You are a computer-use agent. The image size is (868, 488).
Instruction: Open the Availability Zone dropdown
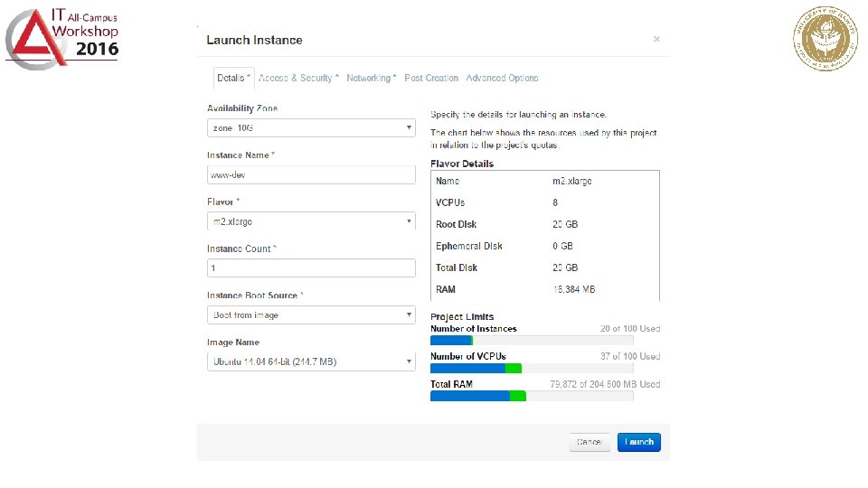click(311, 127)
